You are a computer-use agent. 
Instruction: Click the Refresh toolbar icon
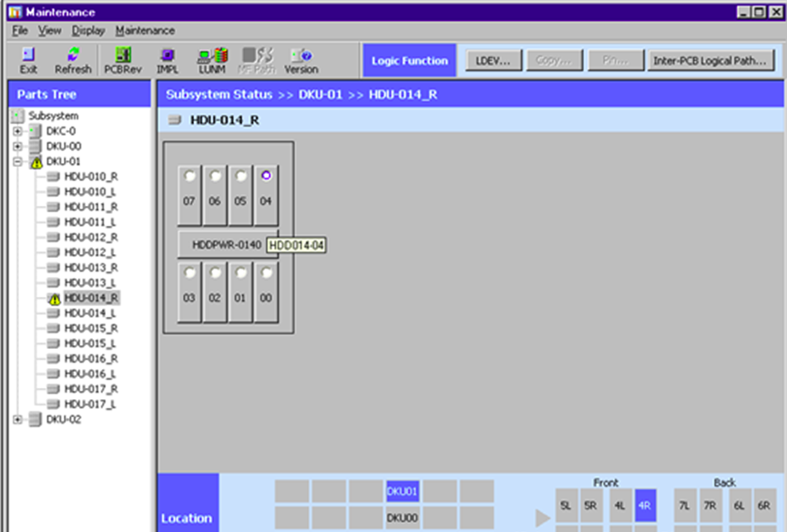[73, 60]
